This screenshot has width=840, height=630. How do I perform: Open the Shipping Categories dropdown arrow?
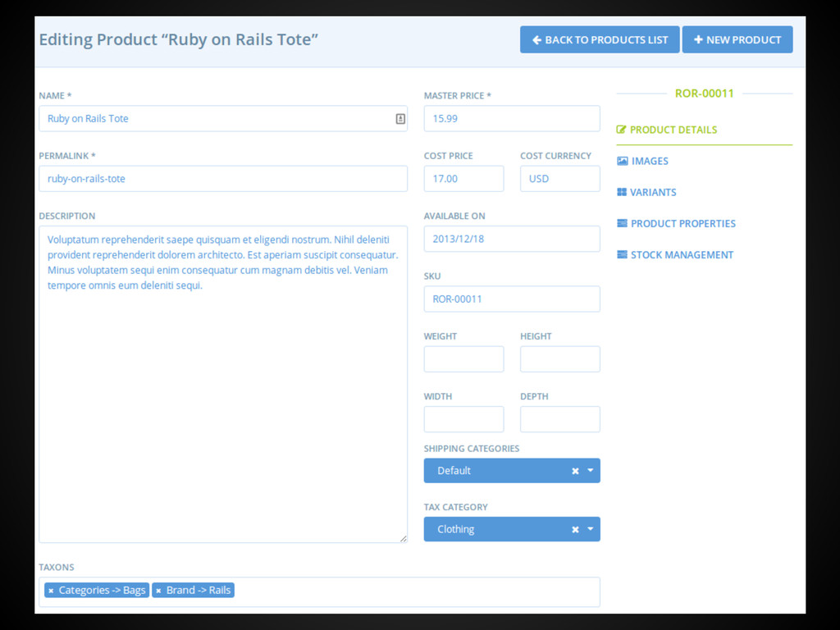591,470
